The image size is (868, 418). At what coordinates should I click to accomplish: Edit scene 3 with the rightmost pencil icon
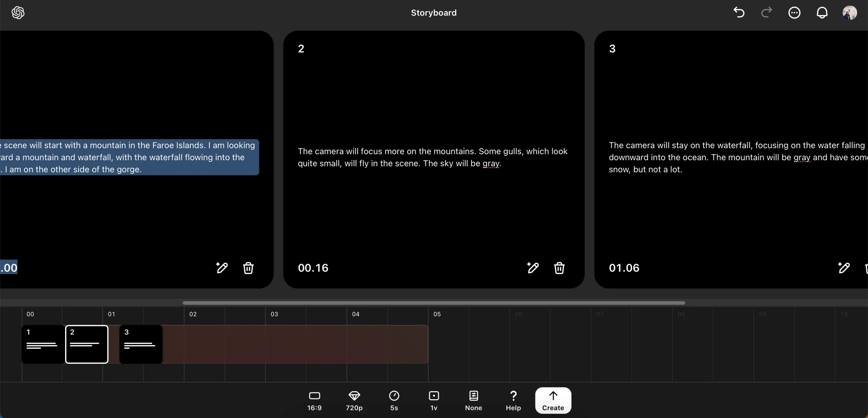pos(844,268)
